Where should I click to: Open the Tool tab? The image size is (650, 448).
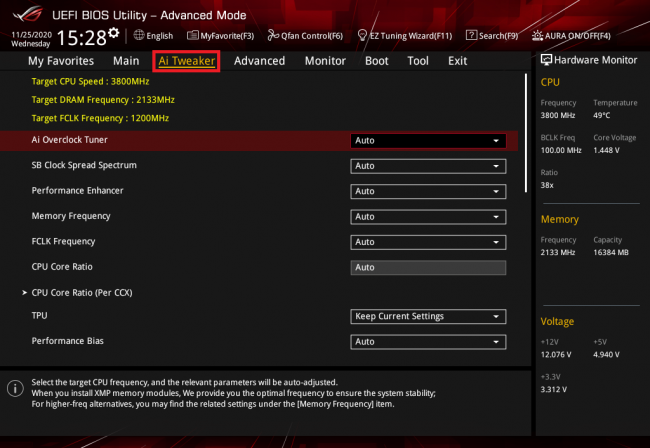click(418, 61)
